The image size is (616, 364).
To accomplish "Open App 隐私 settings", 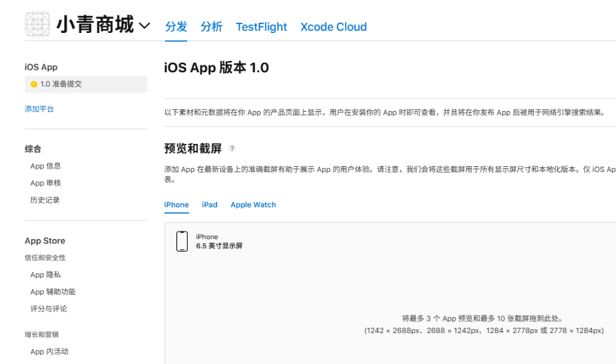I will pyautogui.click(x=46, y=275).
